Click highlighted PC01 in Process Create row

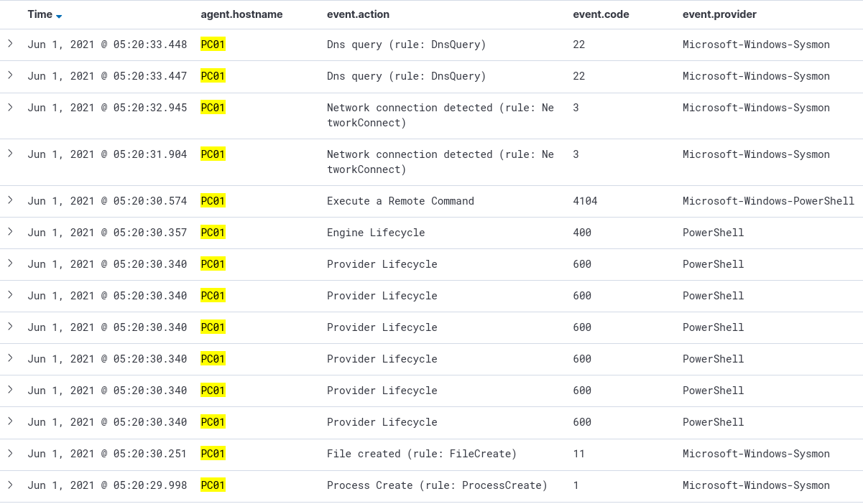(x=213, y=485)
